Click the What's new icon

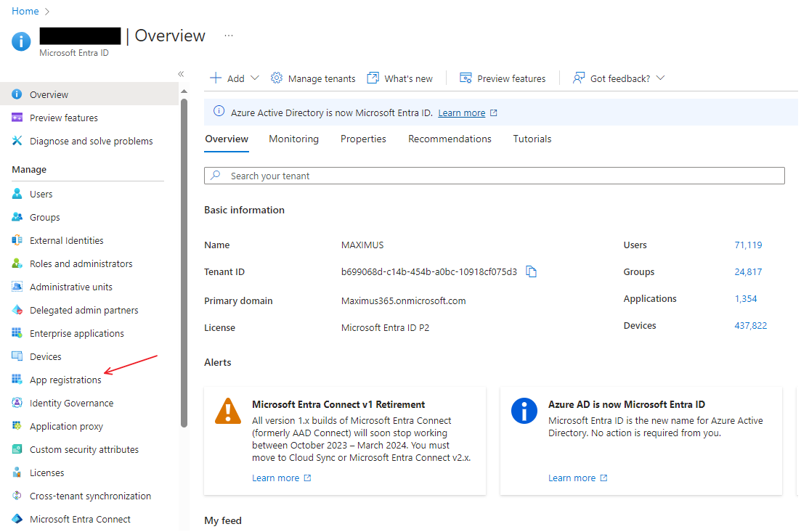pos(373,78)
